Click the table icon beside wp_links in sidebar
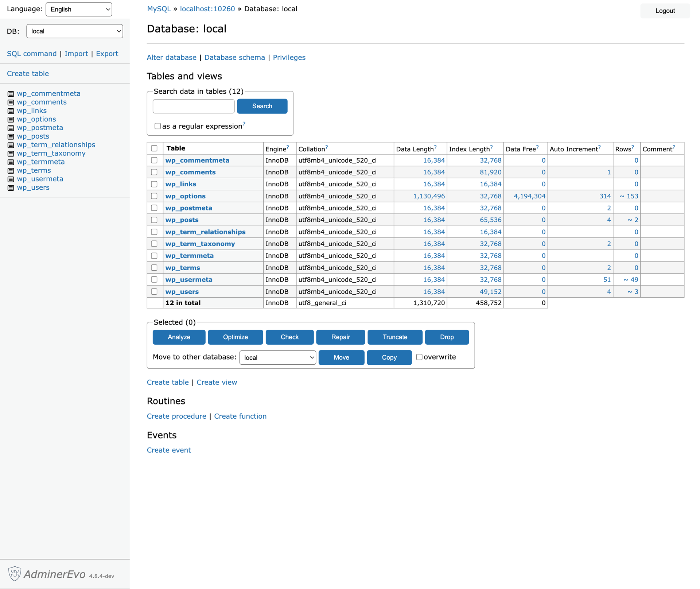Image resolution: width=700 pixels, height=589 pixels. click(x=11, y=111)
